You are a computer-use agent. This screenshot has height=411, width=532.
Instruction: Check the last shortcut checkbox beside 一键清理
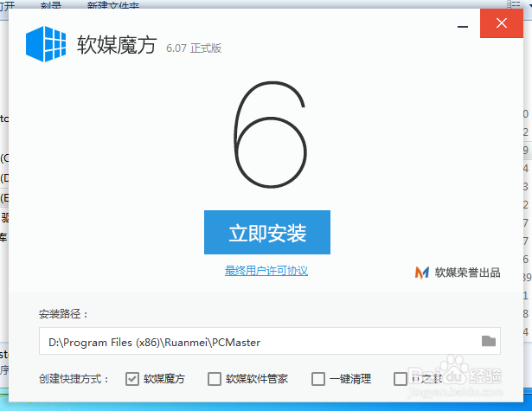click(x=401, y=379)
